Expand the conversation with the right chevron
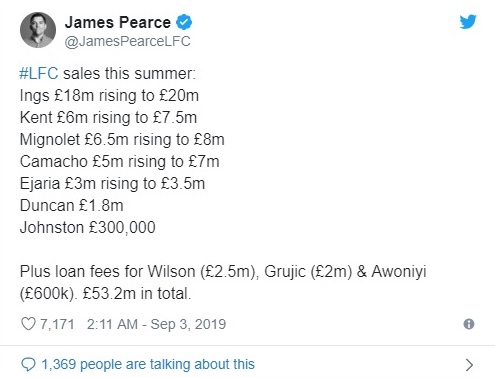 [x=469, y=365]
